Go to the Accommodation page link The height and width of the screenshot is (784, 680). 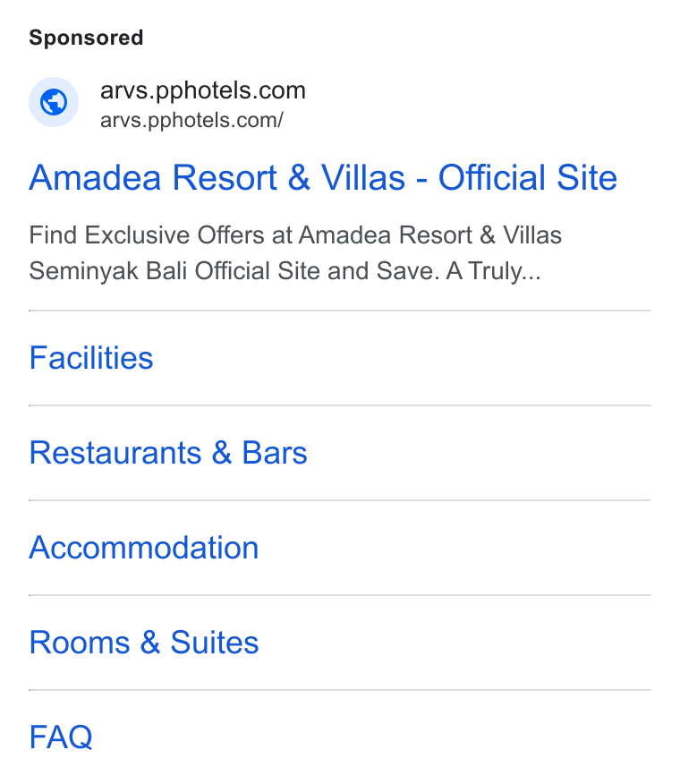[x=144, y=548]
